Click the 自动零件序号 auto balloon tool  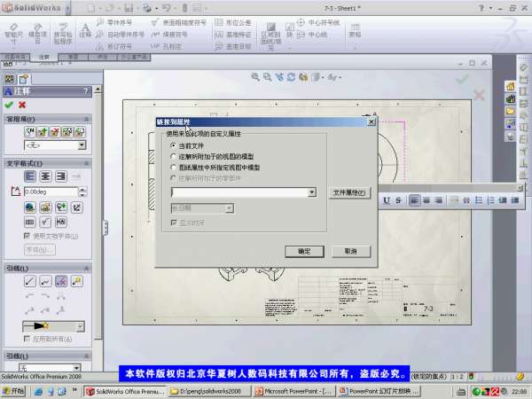coord(121,35)
